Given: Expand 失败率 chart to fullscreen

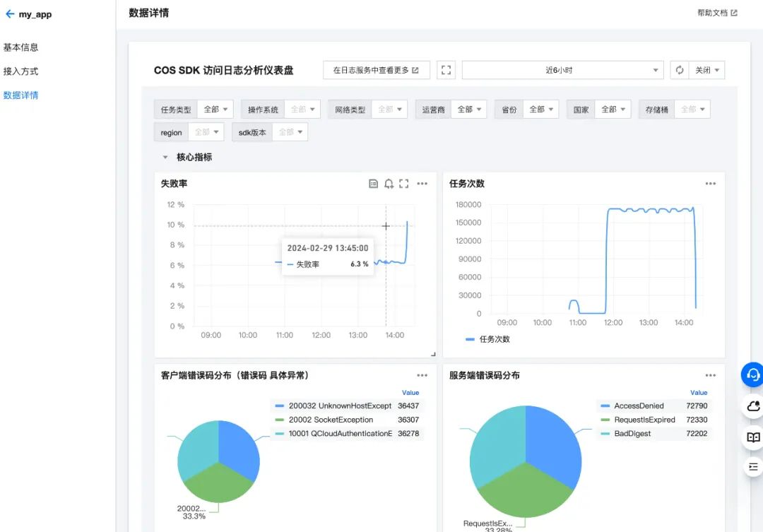Looking at the screenshot, I should (x=403, y=183).
